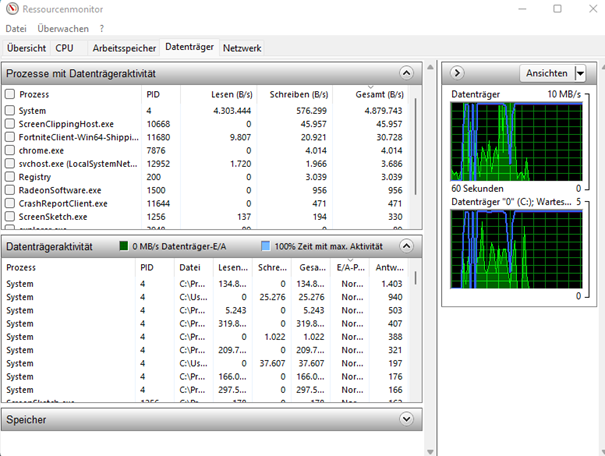Click the process list vertical scrollbar
Viewport: 605px width, 456px height.
(416, 147)
